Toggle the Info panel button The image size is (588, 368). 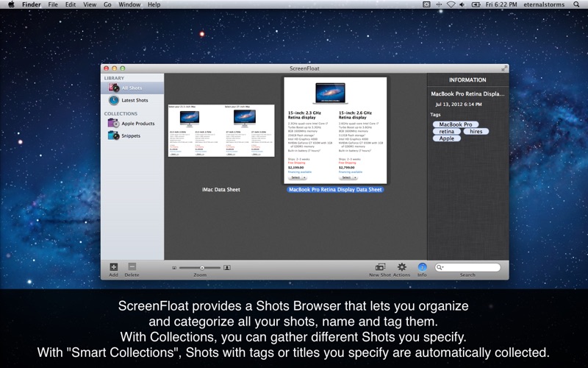[x=422, y=267]
